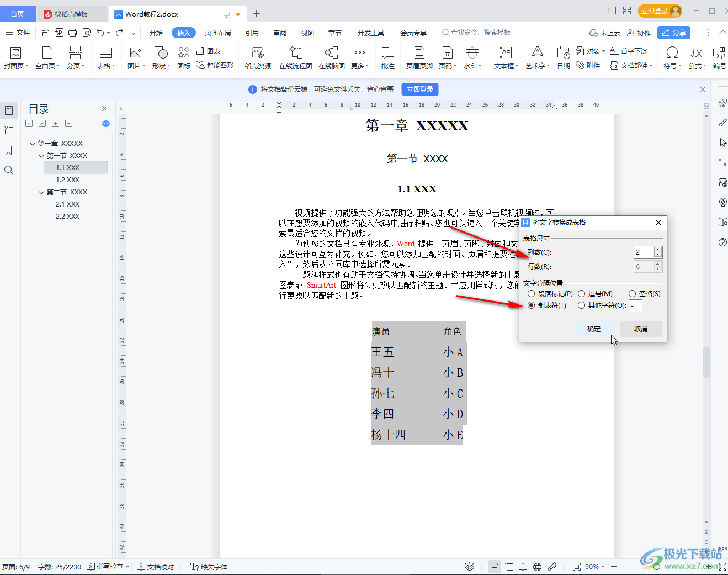Collapse 第一节 XXXX outline node
The width and height of the screenshot is (728, 575).
(x=41, y=156)
